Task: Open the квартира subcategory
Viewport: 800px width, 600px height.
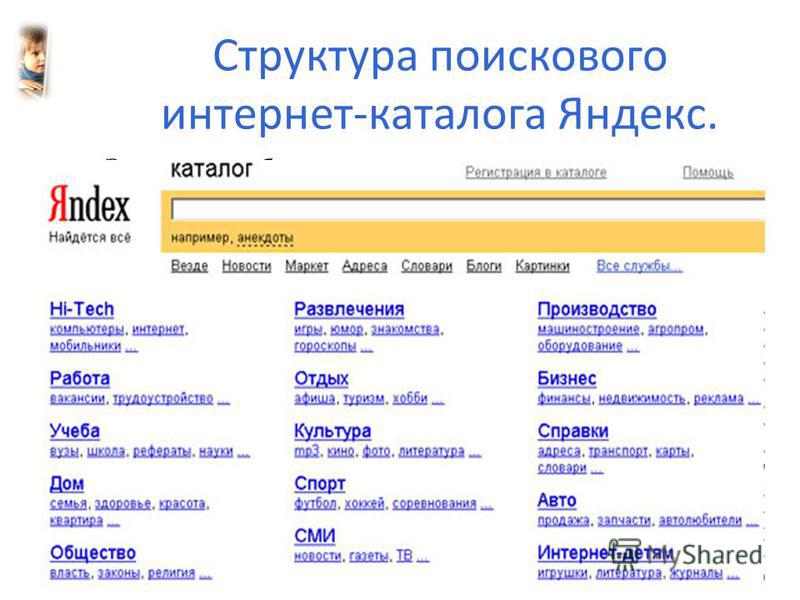Action: click(76, 521)
